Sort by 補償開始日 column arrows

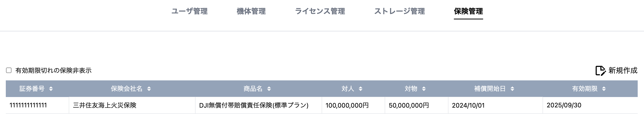click(x=512, y=89)
